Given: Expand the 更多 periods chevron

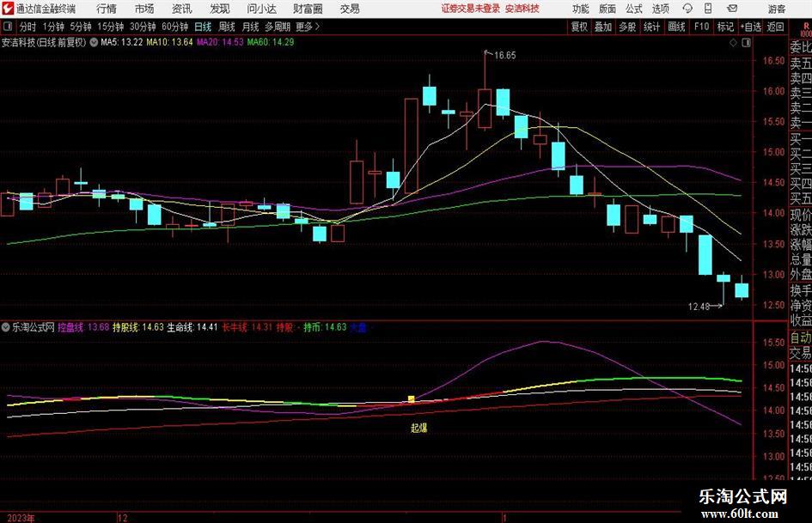Looking at the screenshot, I should pos(317,27).
